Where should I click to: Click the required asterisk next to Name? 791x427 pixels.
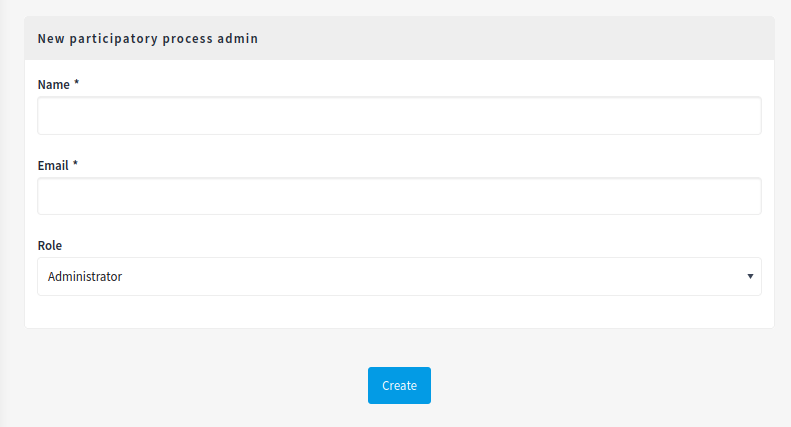(x=77, y=83)
